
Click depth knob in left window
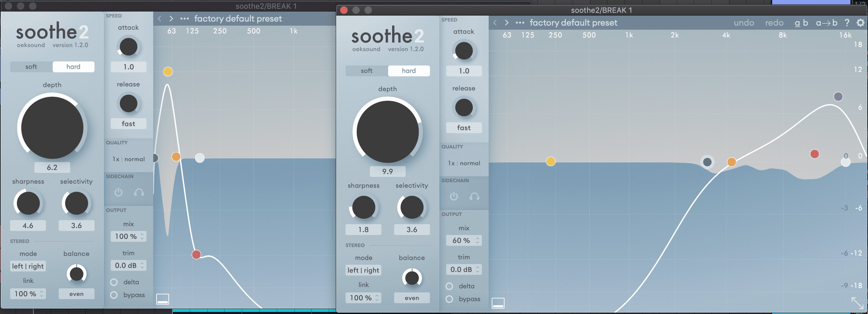[x=52, y=128]
